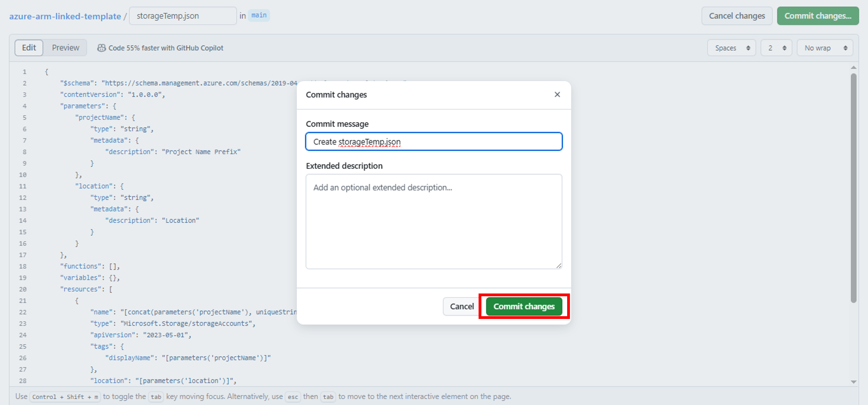The width and height of the screenshot is (868, 405).
Task: Open the No wrap line-wrapping dropdown
Action: (x=825, y=48)
